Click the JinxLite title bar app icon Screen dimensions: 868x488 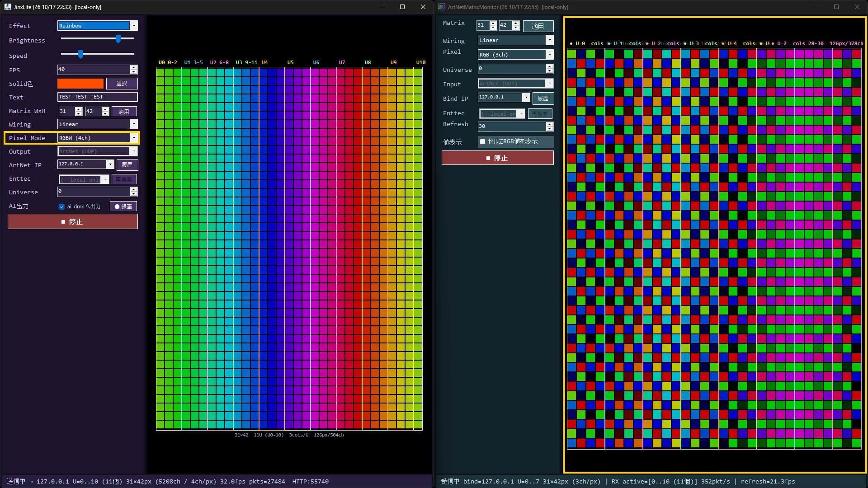(x=7, y=7)
